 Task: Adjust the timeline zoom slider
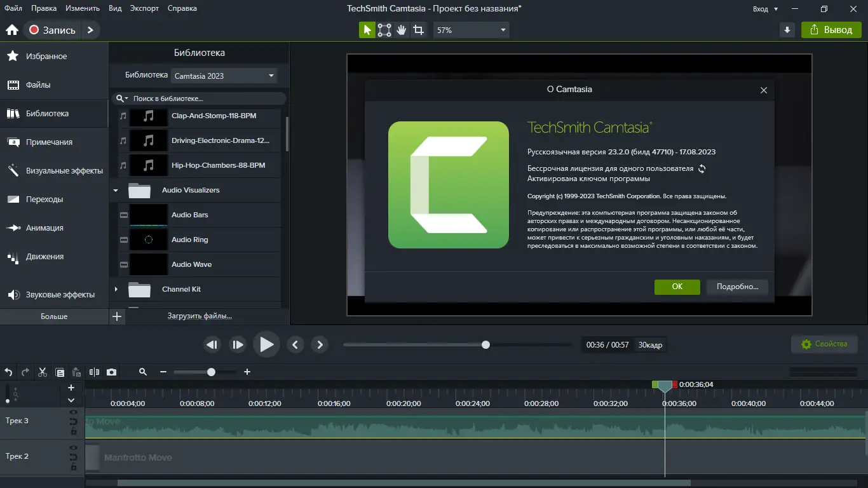pos(210,372)
